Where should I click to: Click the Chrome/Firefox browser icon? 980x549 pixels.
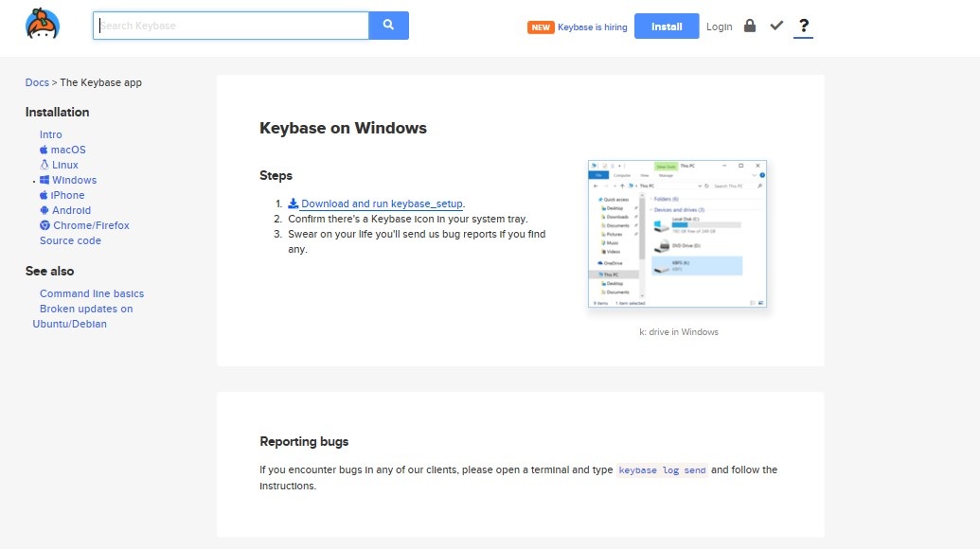44,225
